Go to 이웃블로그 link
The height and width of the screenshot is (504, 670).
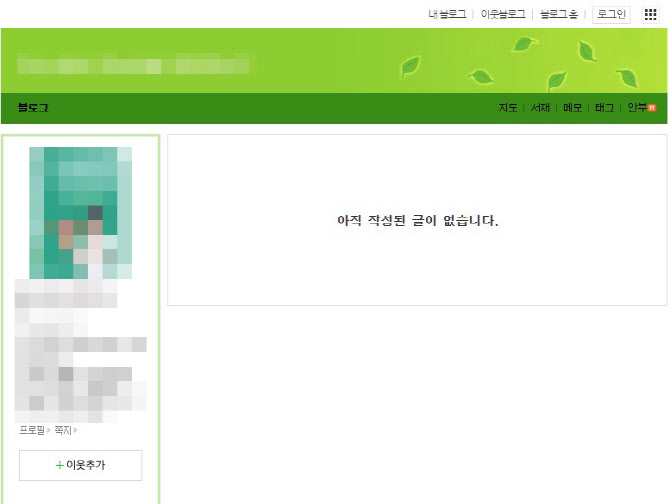(x=503, y=15)
